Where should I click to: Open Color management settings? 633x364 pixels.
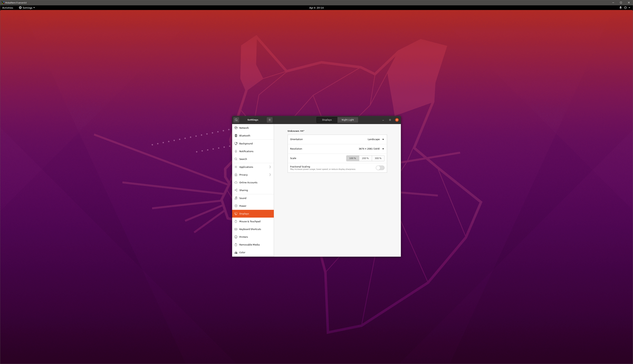[x=242, y=252]
